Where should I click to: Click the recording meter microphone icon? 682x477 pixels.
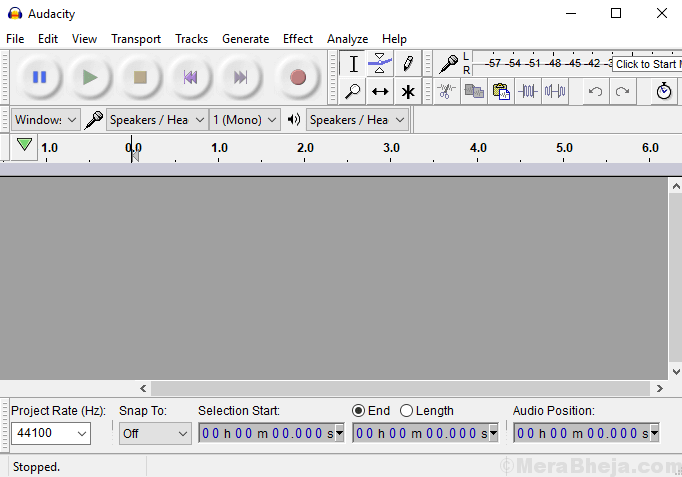tap(448, 64)
